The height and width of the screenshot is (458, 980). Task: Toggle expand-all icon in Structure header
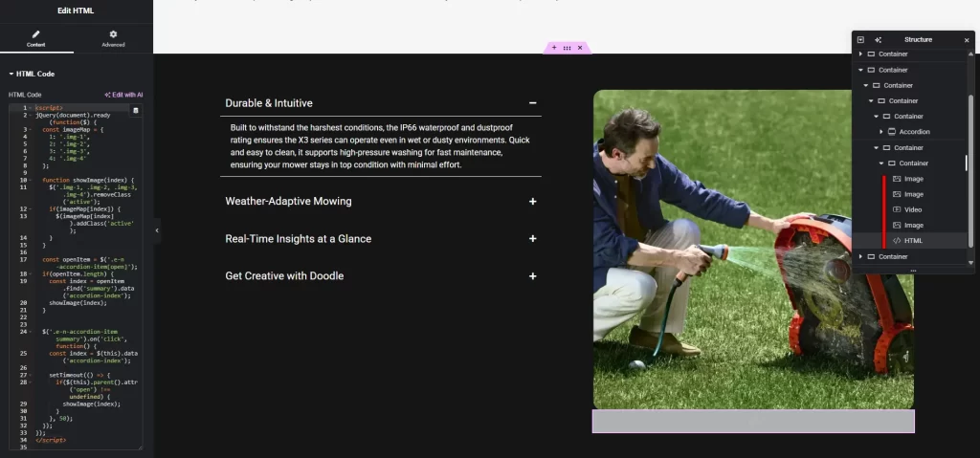860,39
